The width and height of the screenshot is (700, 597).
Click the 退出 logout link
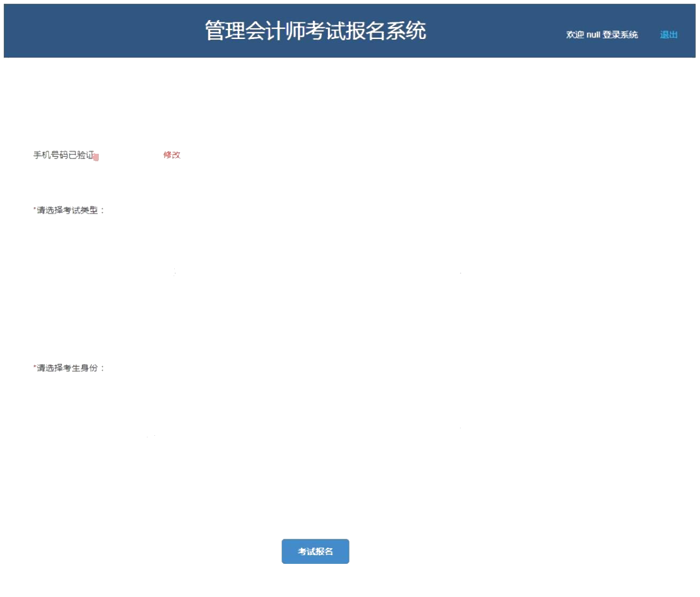pyautogui.click(x=667, y=35)
